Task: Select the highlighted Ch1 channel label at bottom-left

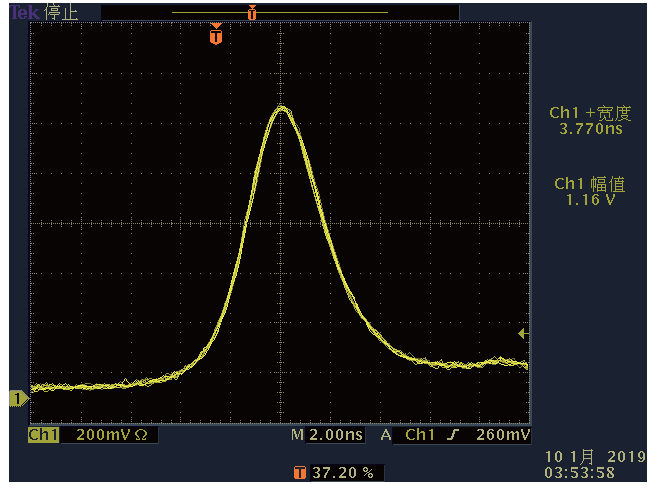Action: [43, 436]
